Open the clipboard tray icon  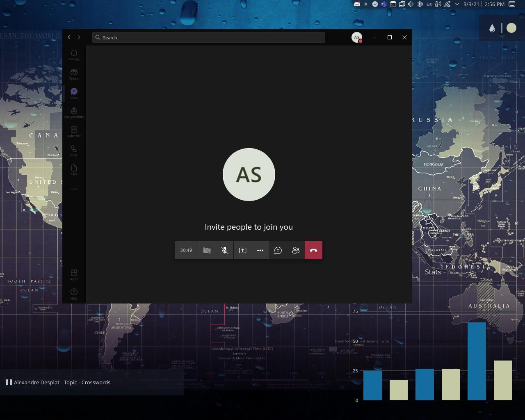pyautogui.click(x=402, y=4)
